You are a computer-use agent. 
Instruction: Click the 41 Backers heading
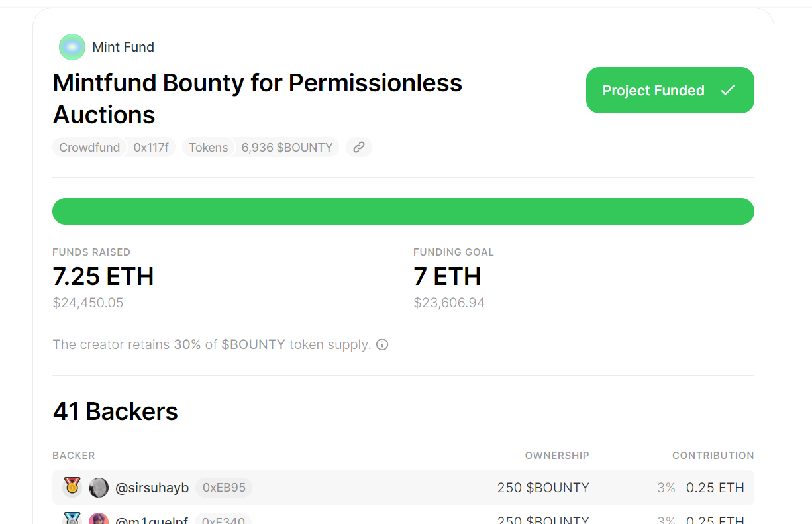115,411
